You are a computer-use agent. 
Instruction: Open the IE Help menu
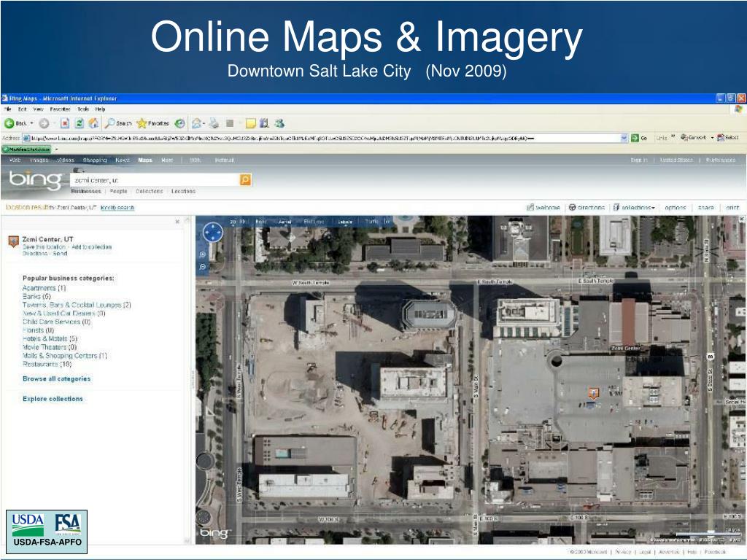tap(100, 109)
